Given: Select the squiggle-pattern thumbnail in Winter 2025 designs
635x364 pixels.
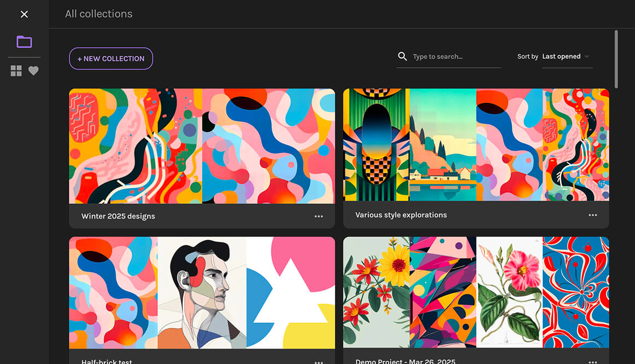Looking at the screenshot, I should 136,146.
